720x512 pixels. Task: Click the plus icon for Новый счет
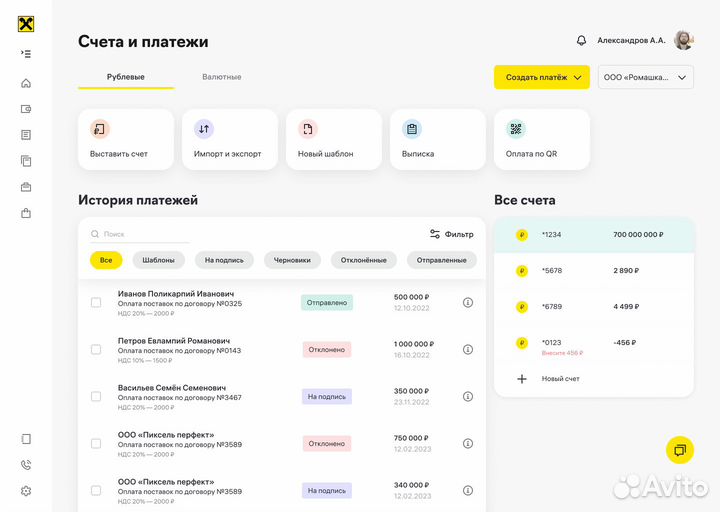click(x=522, y=379)
